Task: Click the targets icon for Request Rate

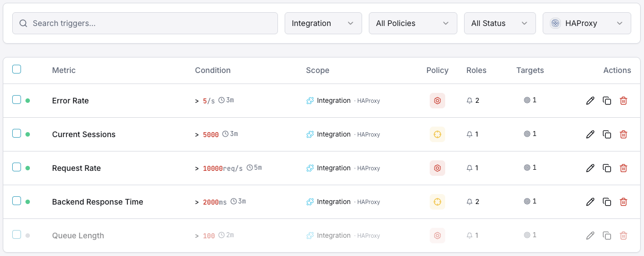Action: [527, 168]
